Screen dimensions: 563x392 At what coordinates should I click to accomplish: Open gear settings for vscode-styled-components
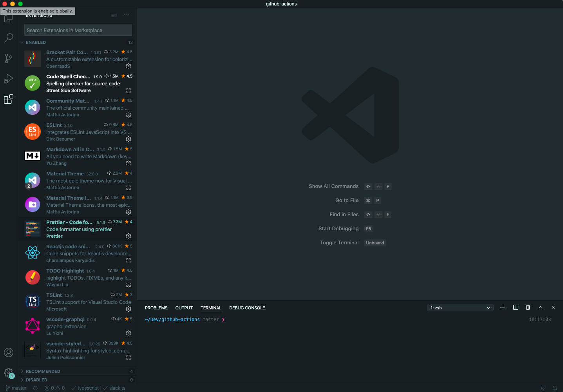(x=129, y=358)
